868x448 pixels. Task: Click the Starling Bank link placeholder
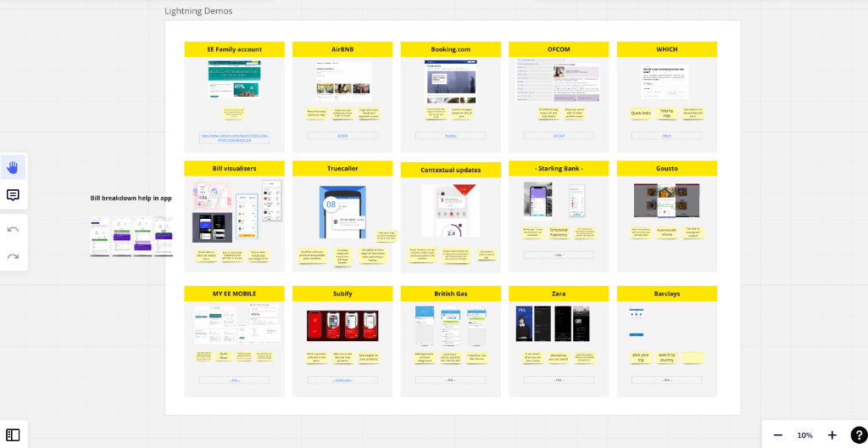coord(559,255)
